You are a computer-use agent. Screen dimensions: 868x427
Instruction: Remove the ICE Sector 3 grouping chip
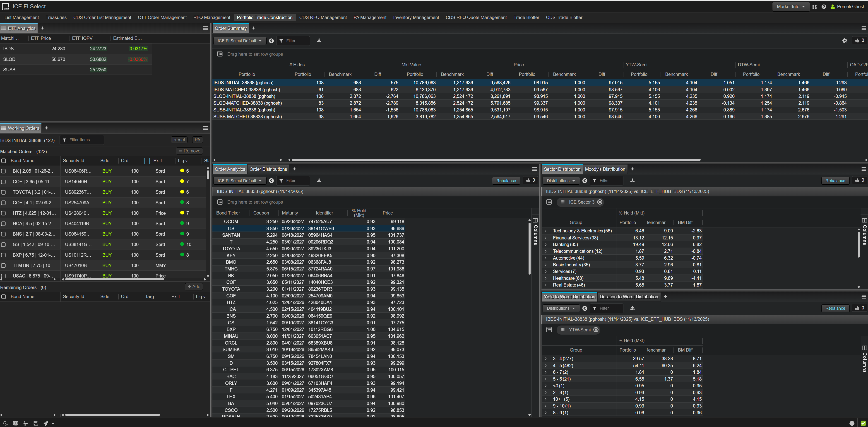(x=600, y=202)
